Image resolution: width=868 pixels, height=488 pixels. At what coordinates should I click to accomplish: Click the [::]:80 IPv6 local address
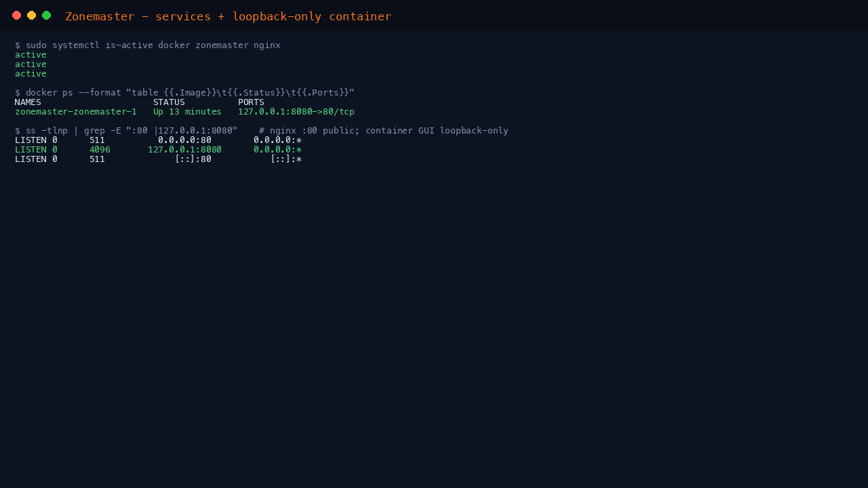click(x=193, y=159)
